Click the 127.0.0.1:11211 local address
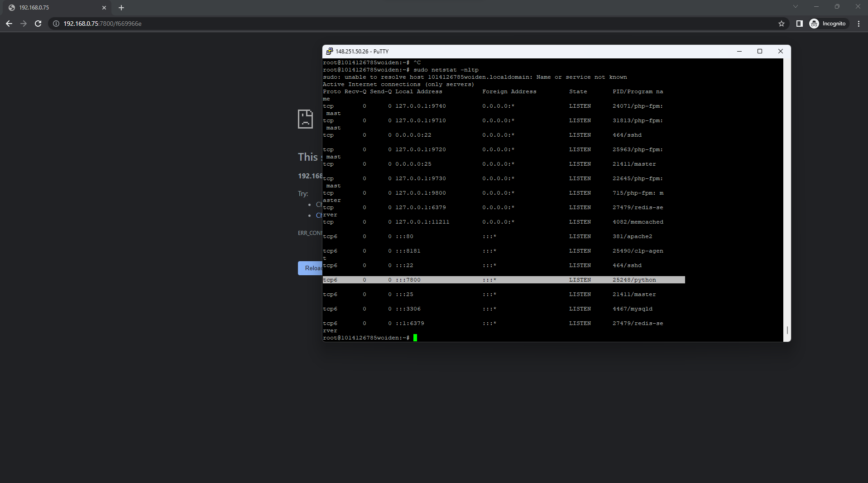 (422, 222)
